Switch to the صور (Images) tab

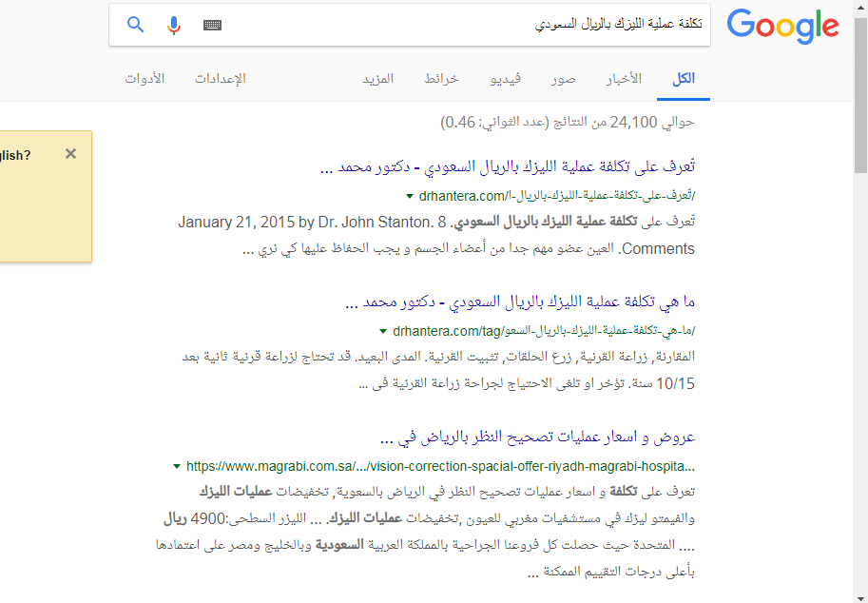point(564,79)
